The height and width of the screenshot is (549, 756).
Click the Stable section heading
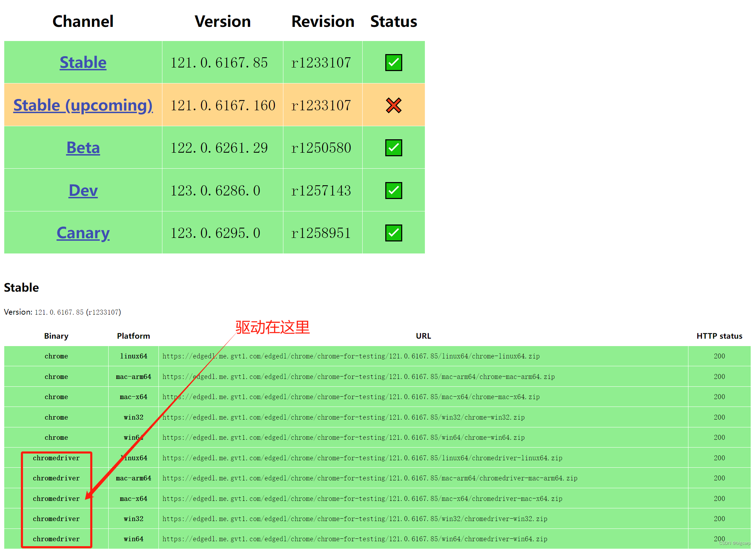(21, 287)
